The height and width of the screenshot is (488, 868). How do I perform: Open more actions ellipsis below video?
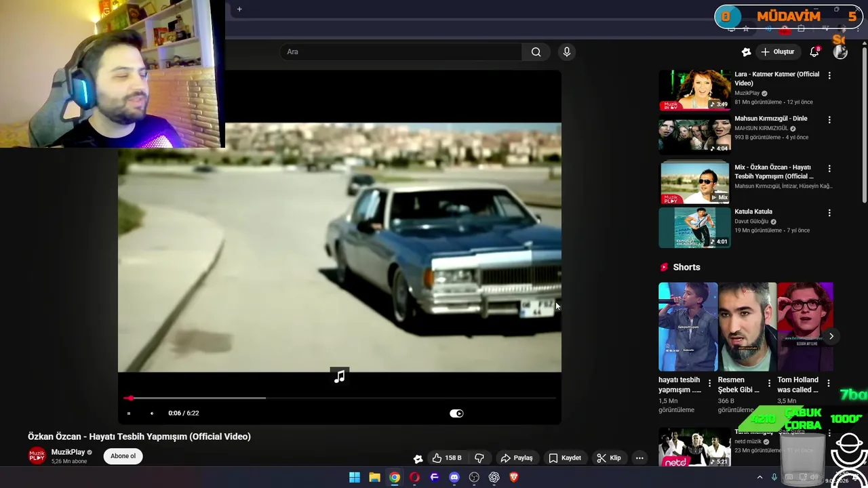pyautogui.click(x=639, y=458)
